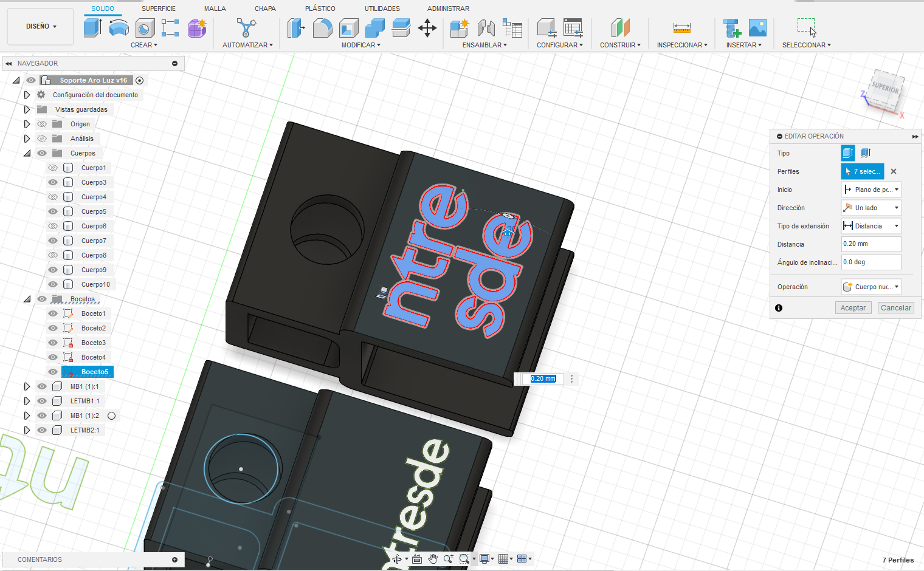Switch to the PLÁSTICO tab

click(x=320, y=9)
